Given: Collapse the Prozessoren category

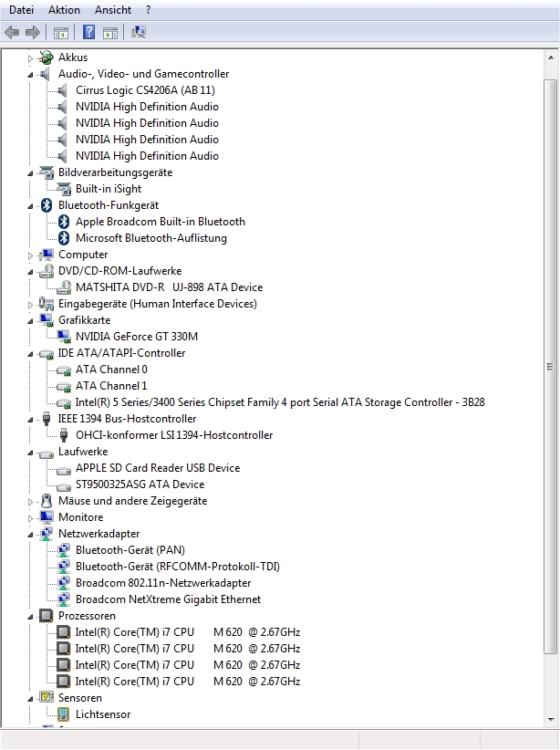Looking at the screenshot, I should (x=30, y=616).
